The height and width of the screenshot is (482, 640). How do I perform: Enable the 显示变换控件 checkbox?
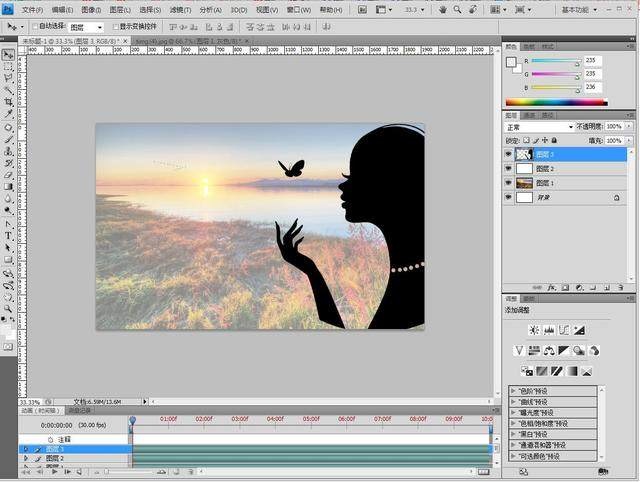coord(114,27)
